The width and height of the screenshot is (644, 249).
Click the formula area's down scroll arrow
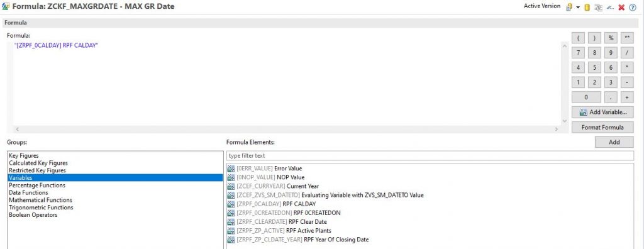click(x=564, y=121)
